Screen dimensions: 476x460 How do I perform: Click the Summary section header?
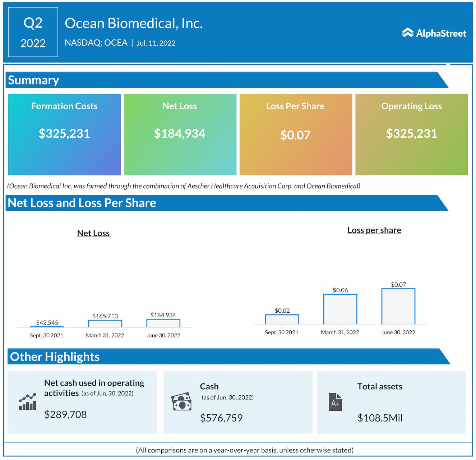[34, 80]
